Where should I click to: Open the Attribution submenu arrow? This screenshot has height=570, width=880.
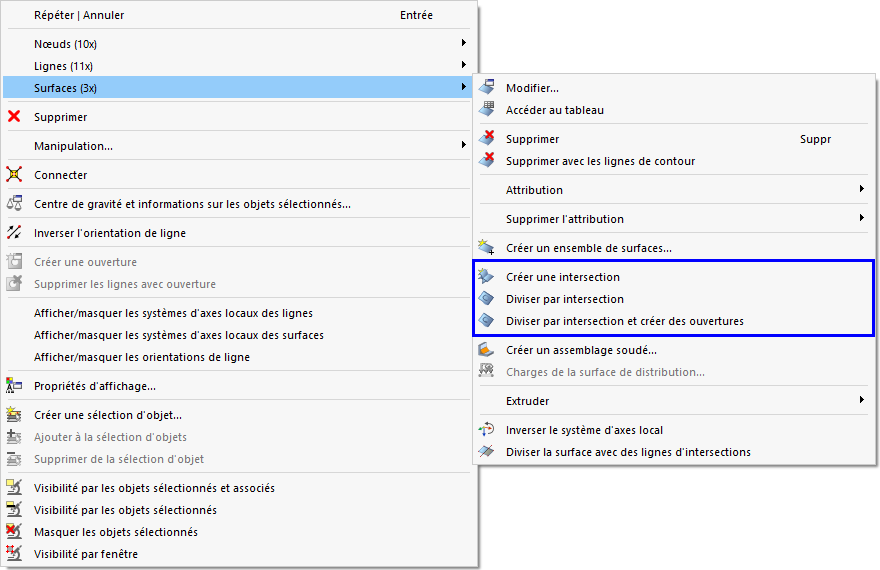coord(862,190)
